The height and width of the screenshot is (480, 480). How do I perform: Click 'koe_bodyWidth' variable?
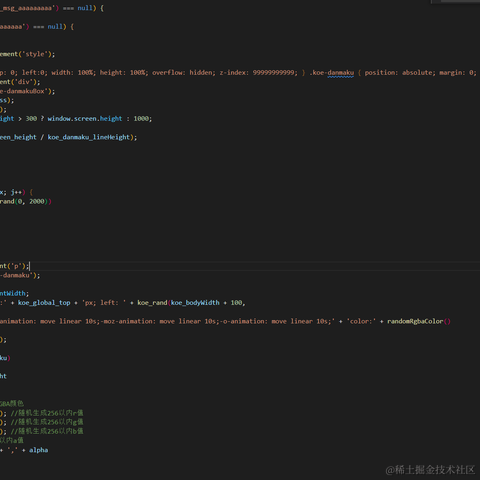pyautogui.click(x=195, y=303)
